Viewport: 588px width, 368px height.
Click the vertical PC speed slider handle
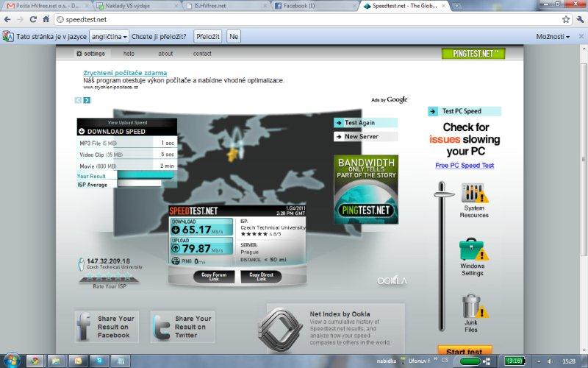444,194
